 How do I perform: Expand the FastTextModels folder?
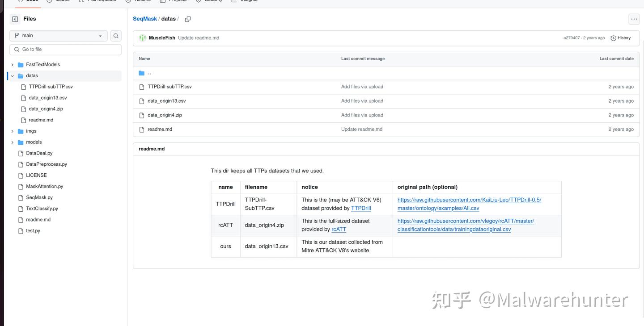click(x=12, y=64)
